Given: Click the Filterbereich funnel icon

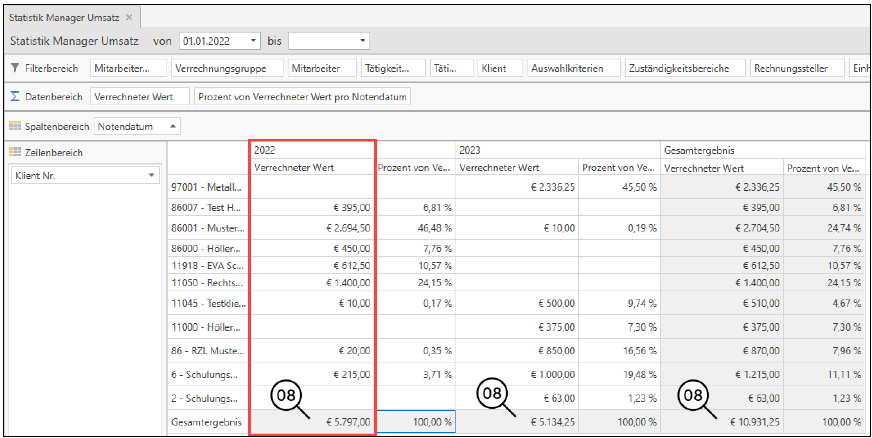Looking at the screenshot, I should click(15, 68).
